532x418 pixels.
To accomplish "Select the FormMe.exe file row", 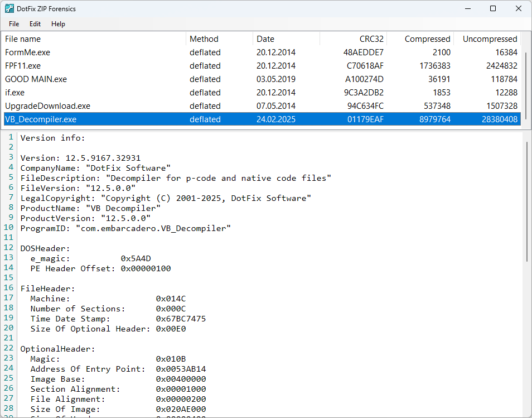I will pyautogui.click(x=262, y=52).
